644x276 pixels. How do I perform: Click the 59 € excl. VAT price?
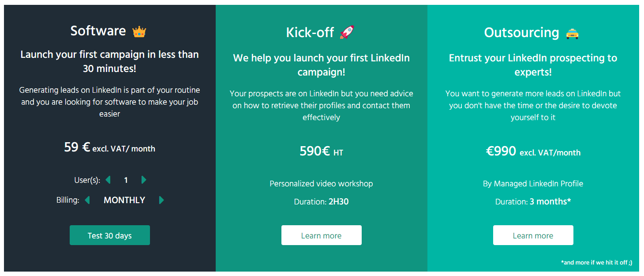tap(110, 147)
